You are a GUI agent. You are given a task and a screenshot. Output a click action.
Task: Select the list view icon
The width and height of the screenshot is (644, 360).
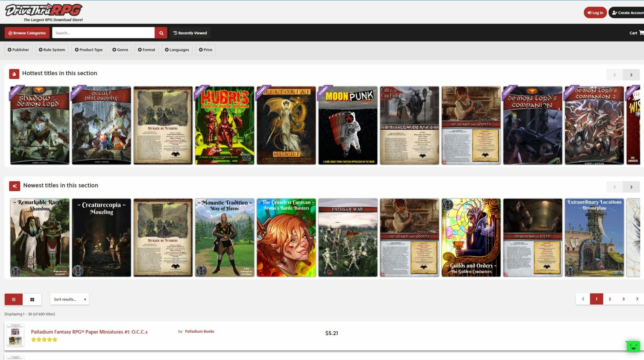click(14, 299)
